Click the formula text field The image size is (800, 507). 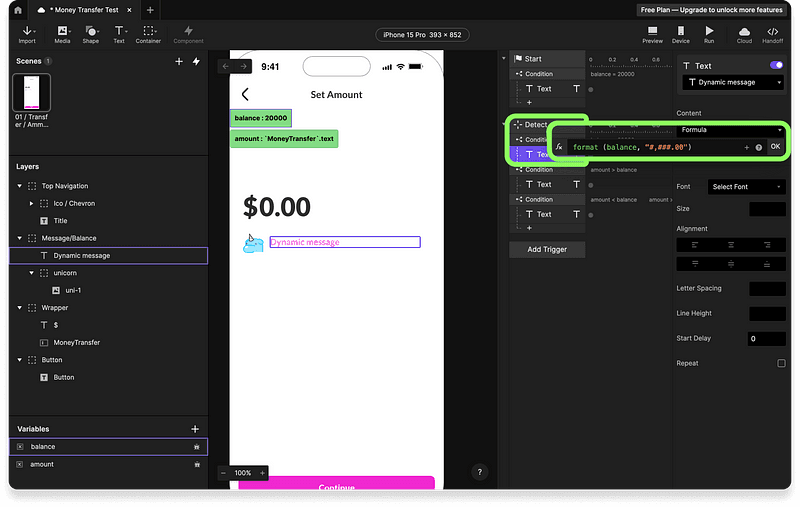655,147
